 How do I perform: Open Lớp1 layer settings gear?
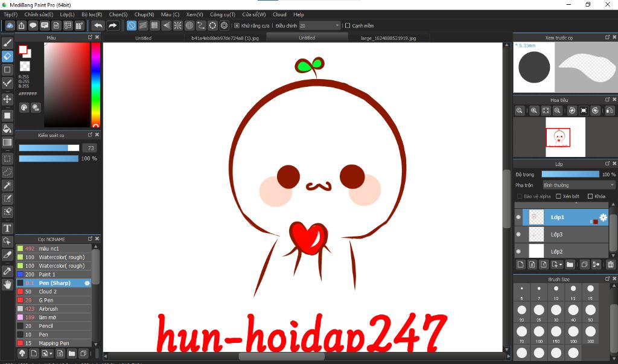click(x=603, y=217)
